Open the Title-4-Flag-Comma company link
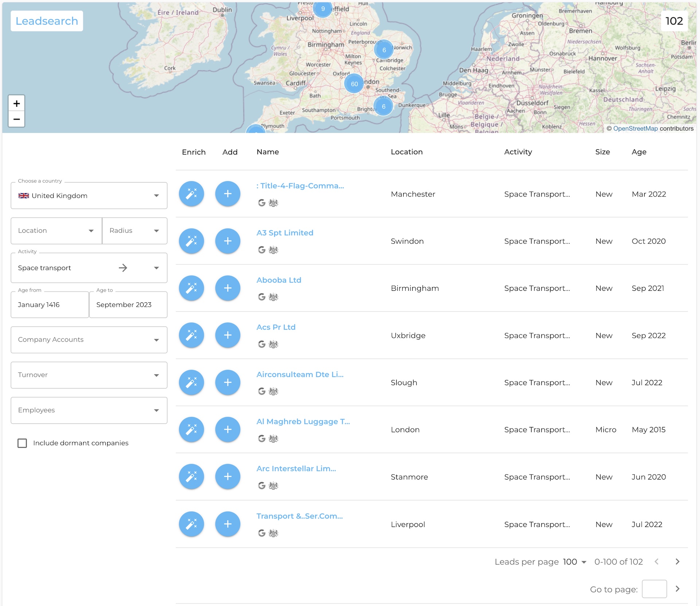Image resolution: width=700 pixels, height=606 pixels. 300,186
